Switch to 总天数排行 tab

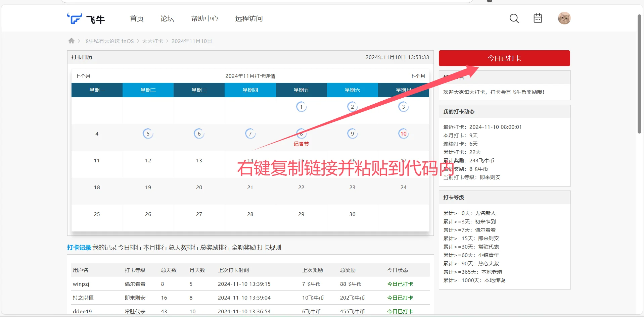pos(184,248)
